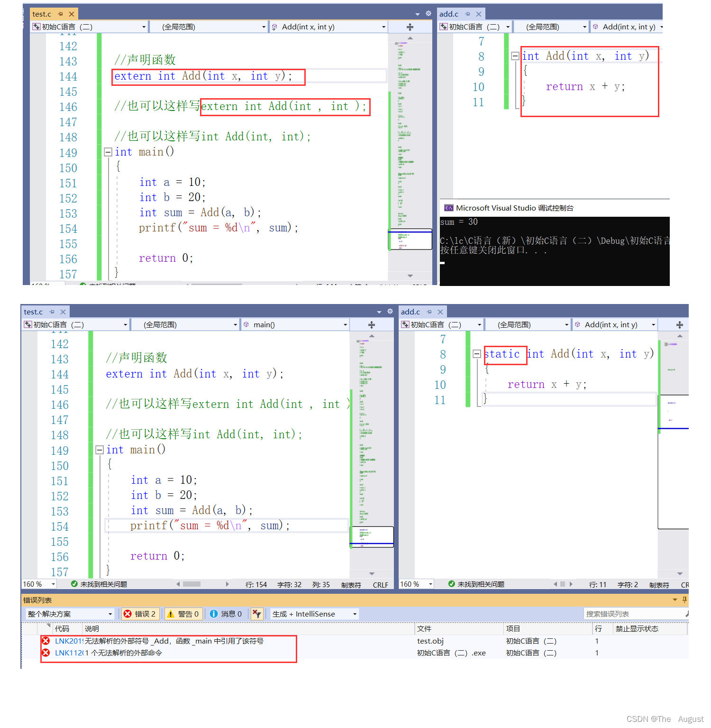Image resolution: width=711 pixels, height=728 pixels.
Task: Click the Visual Studio debug console icon
Action: [448, 208]
